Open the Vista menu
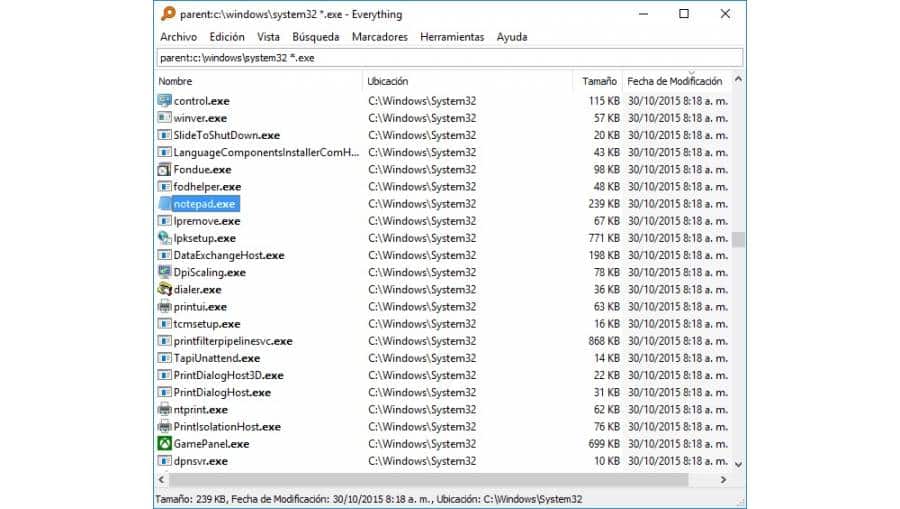Image resolution: width=900 pixels, height=509 pixels. tap(268, 37)
